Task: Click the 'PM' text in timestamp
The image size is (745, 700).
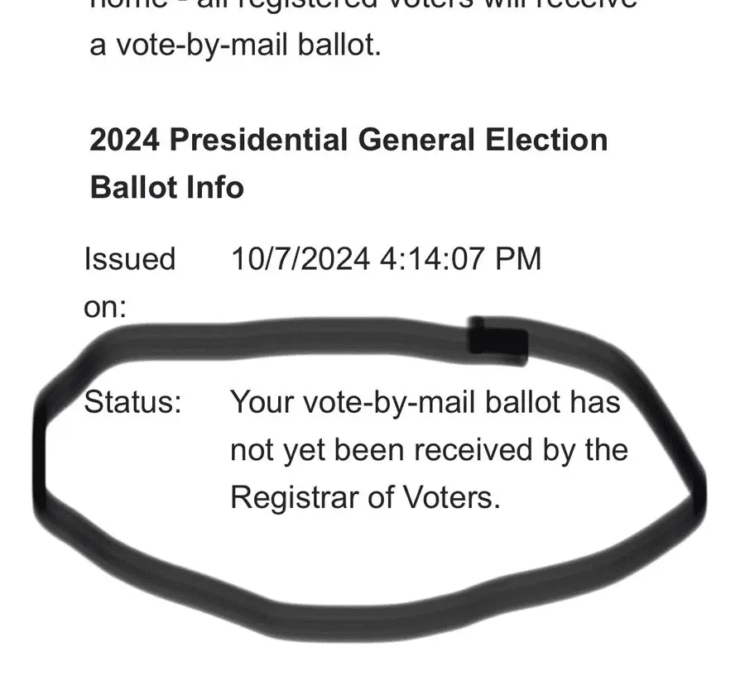Action: (x=518, y=259)
